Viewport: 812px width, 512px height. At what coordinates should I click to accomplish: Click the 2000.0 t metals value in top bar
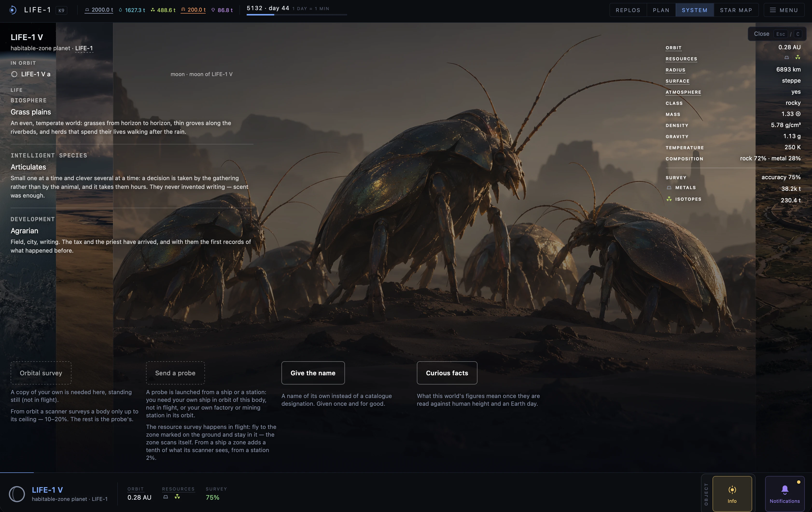[102, 10]
